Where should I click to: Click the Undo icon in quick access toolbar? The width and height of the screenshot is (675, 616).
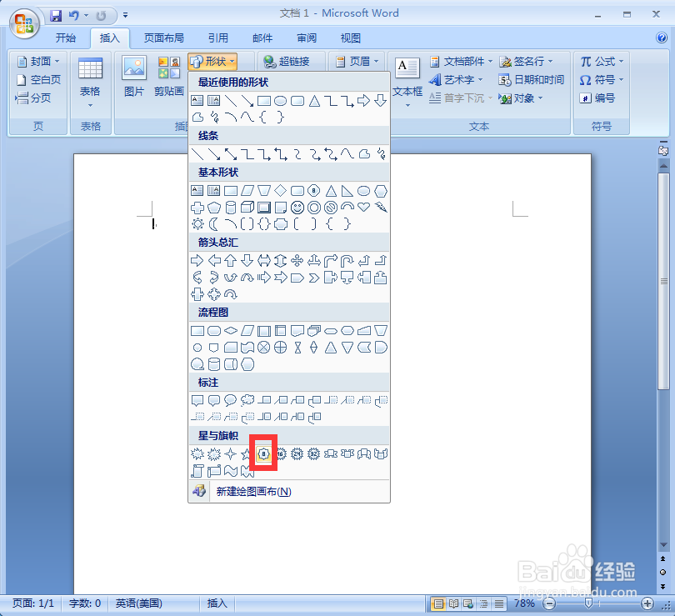coord(74,16)
